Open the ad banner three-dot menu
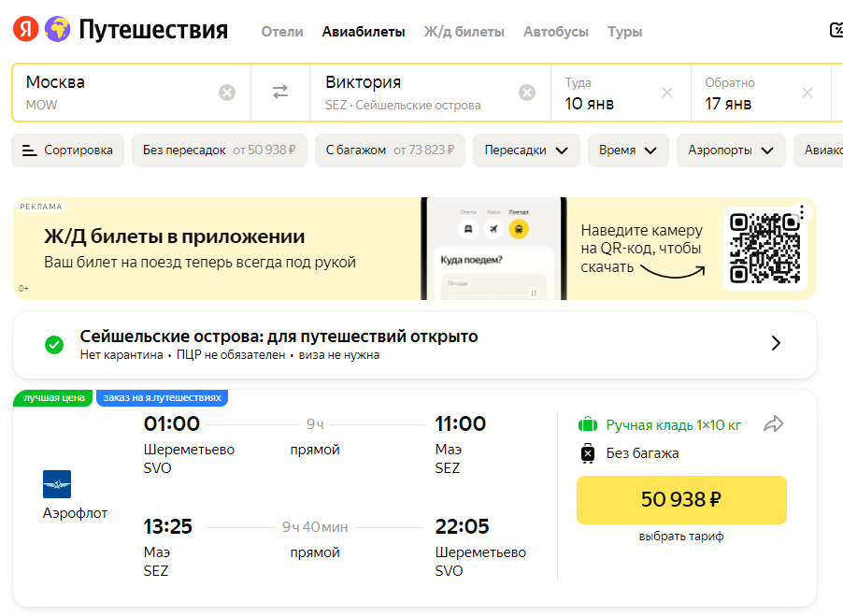Image resolution: width=843 pixels, height=616 pixels. pyautogui.click(x=802, y=212)
